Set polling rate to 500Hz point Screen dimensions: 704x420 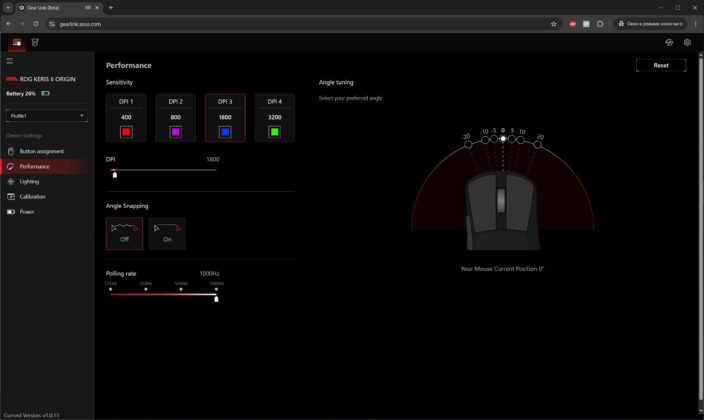tap(181, 289)
